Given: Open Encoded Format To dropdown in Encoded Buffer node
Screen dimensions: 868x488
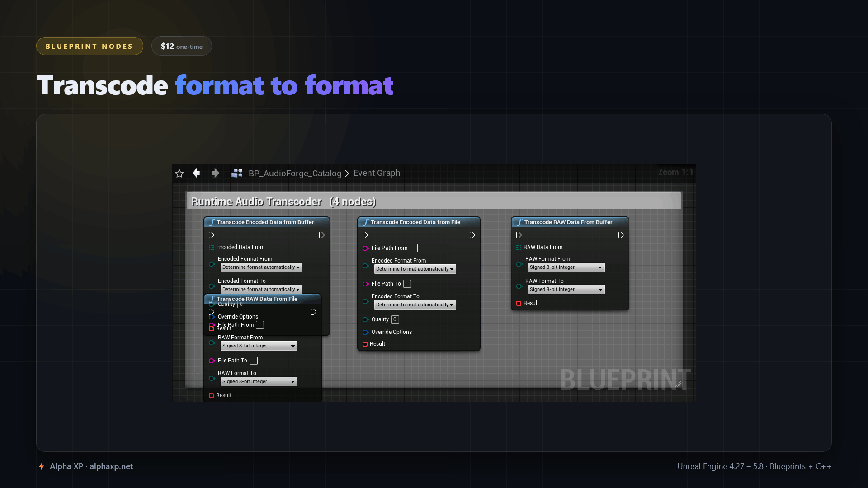Looking at the screenshot, I should (x=261, y=290).
